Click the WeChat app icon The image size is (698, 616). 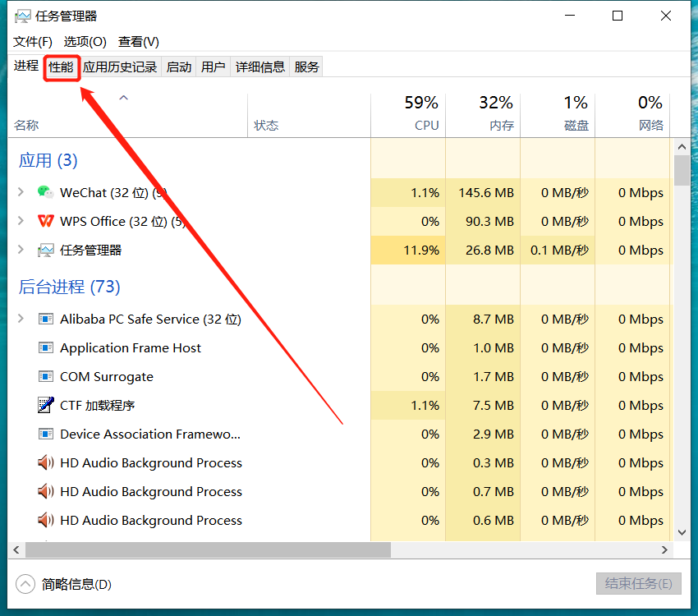tap(45, 192)
